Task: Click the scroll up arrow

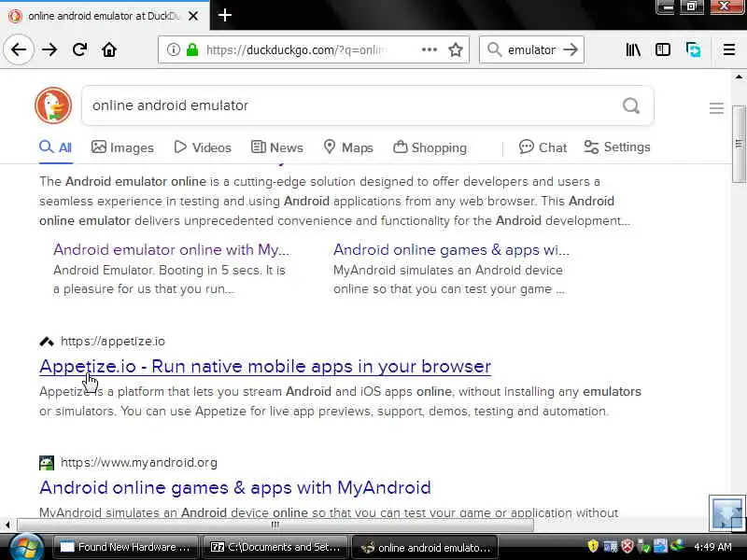Action: click(x=739, y=77)
